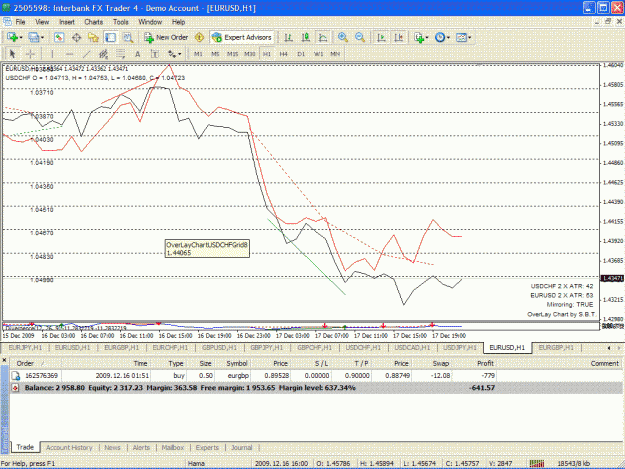This screenshot has height=469, width=625.
Task: Open the Journal terminal tab
Action: click(x=242, y=447)
